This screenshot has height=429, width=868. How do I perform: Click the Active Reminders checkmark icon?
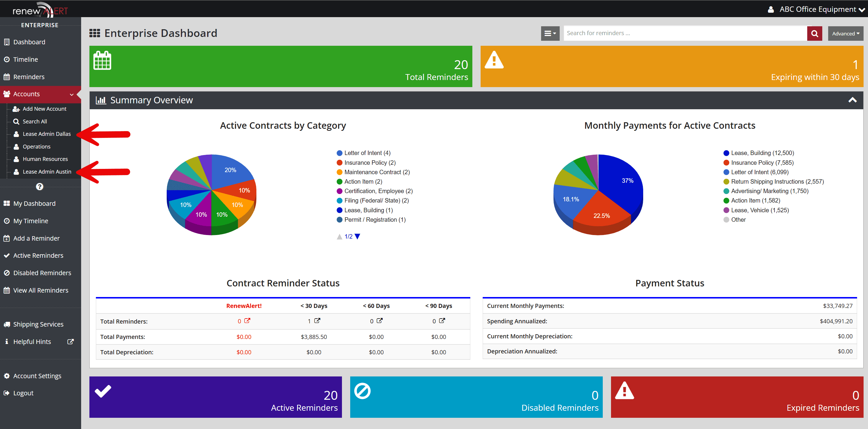pyautogui.click(x=7, y=255)
